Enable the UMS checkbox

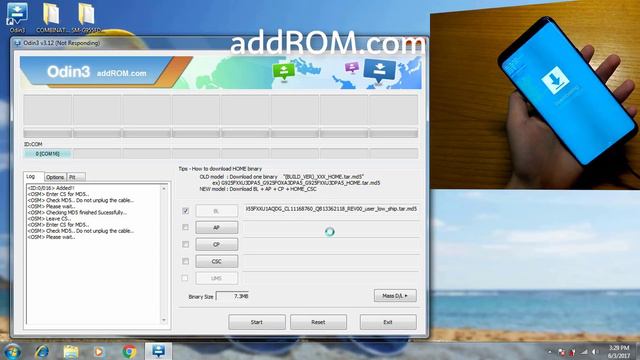click(185, 278)
